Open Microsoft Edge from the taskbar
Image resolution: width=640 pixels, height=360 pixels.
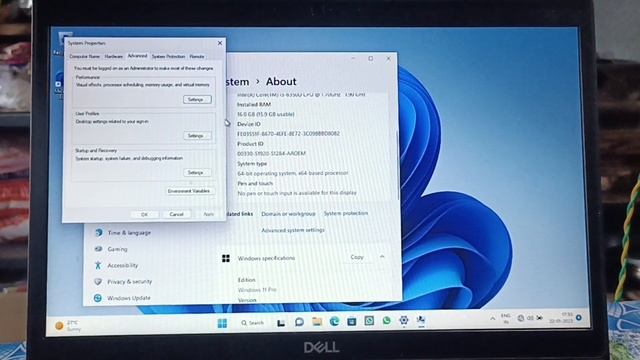click(x=334, y=321)
